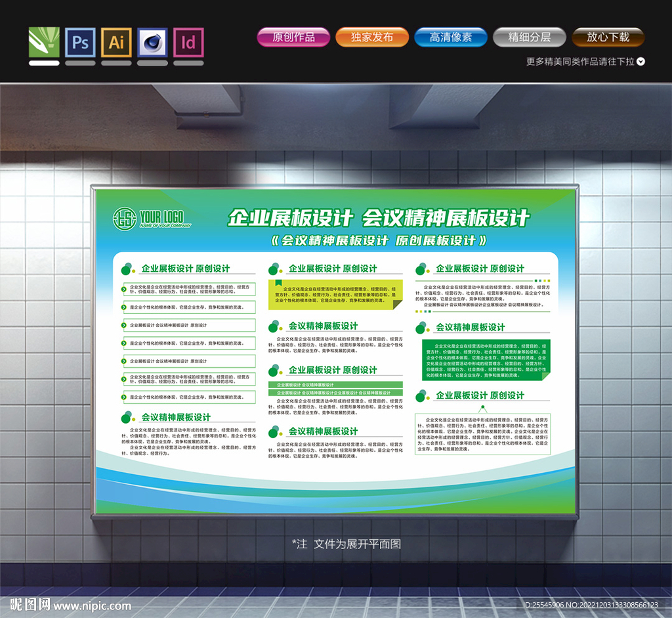Select the gray bar under Ai icon

(116, 63)
